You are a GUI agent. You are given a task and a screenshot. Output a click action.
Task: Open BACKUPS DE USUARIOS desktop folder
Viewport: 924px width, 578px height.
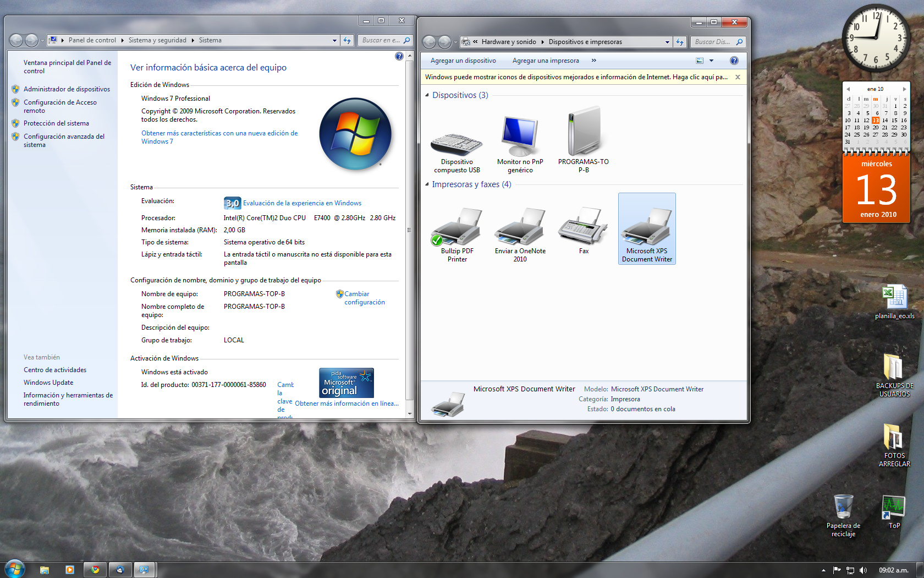[x=895, y=375]
